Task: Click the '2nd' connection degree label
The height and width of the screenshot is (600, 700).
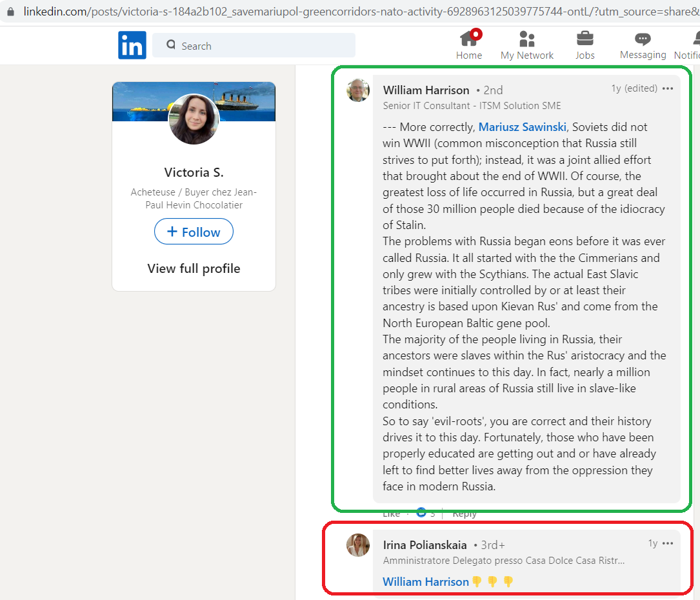Action: pyautogui.click(x=493, y=90)
